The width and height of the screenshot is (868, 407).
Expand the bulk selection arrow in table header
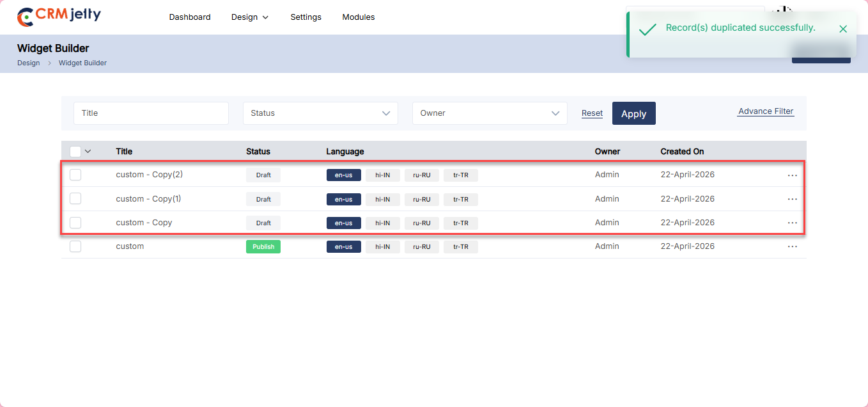tap(88, 152)
